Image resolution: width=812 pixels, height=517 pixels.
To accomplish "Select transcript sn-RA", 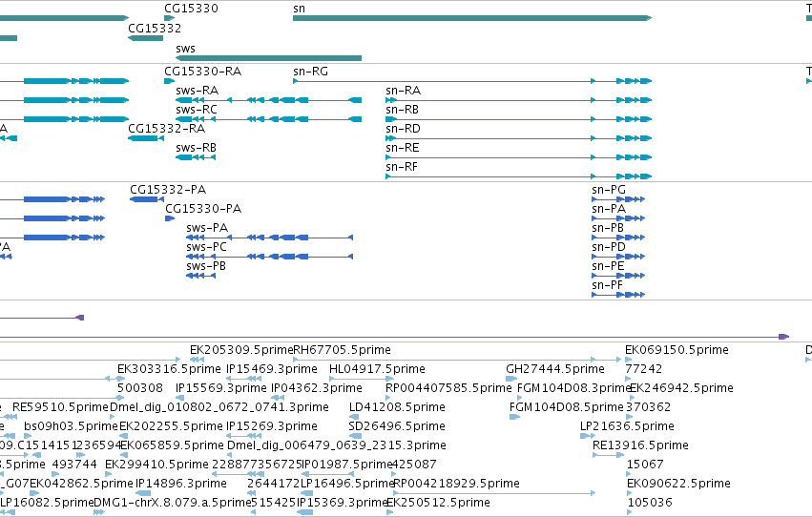I will click(518, 100).
